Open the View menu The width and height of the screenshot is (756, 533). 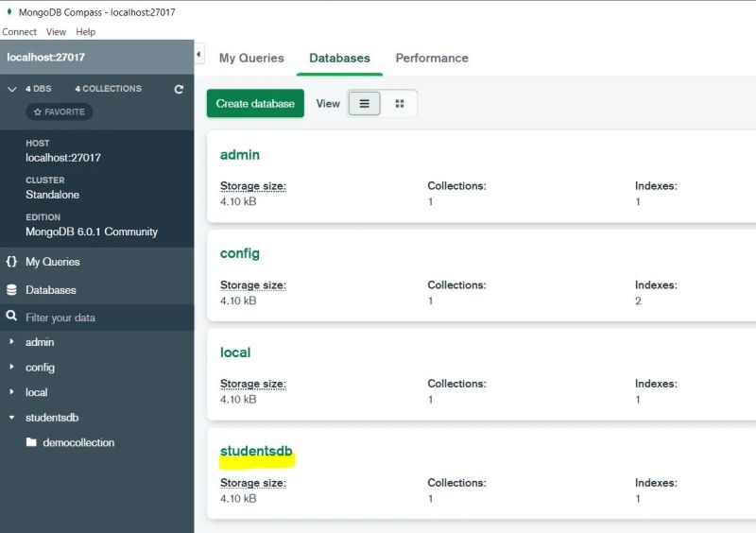click(56, 32)
